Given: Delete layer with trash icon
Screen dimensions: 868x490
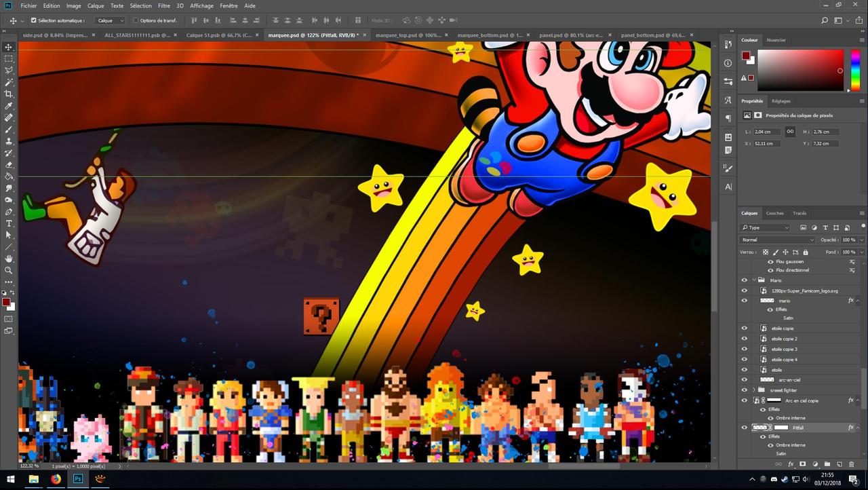Looking at the screenshot, I should (x=852, y=464).
